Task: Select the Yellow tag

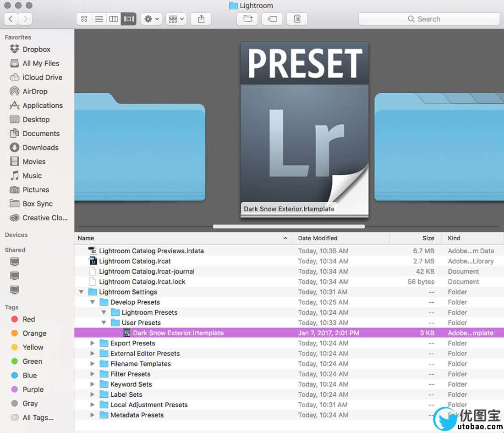Action: (33, 347)
